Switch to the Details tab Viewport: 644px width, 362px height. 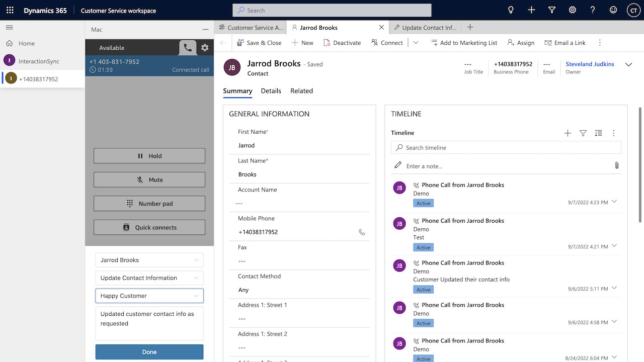(x=271, y=91)
